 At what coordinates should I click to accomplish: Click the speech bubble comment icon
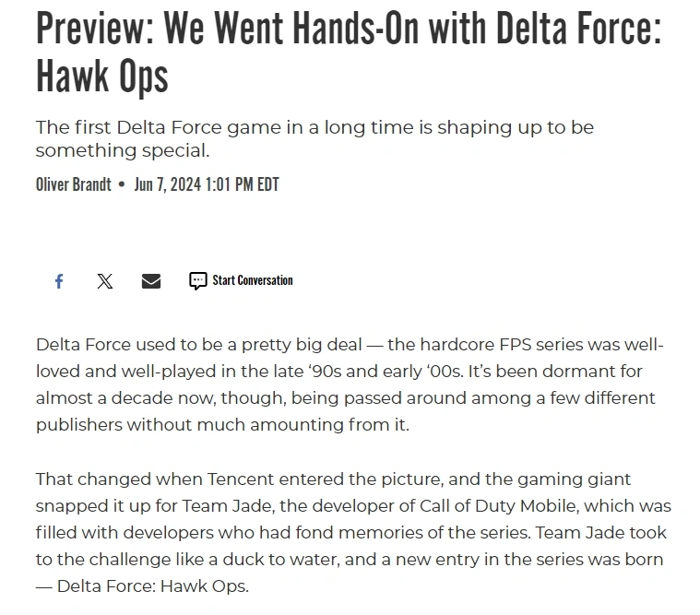point(197,281)
